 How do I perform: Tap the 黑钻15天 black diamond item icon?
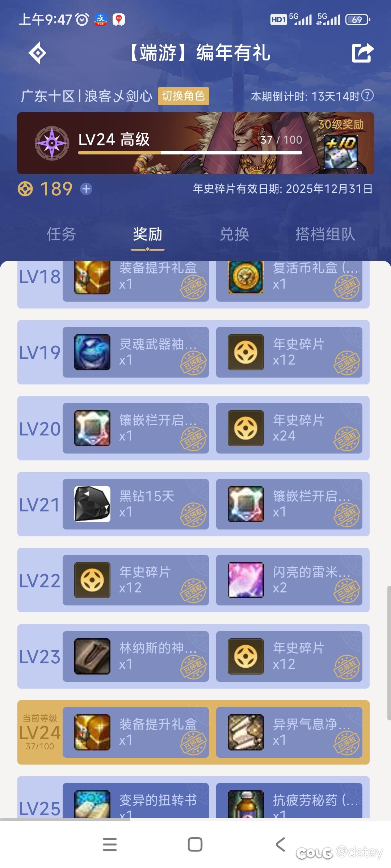click(x=92, y=504)
